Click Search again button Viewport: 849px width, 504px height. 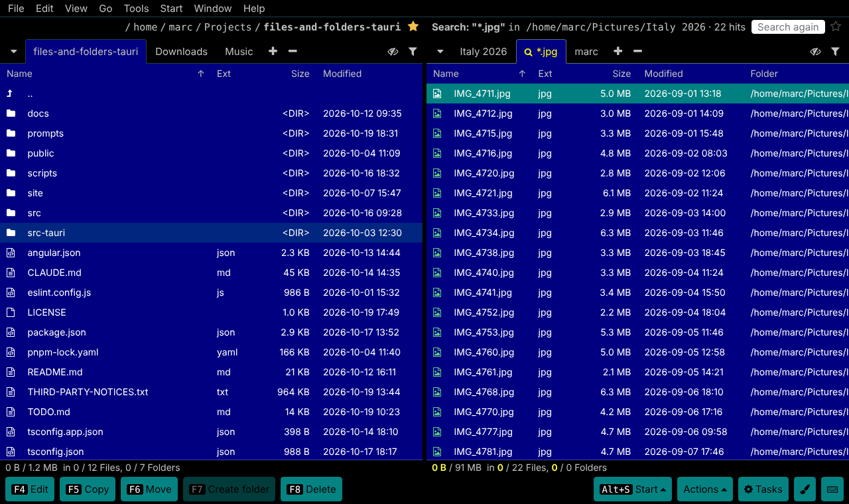pos(788,27)
